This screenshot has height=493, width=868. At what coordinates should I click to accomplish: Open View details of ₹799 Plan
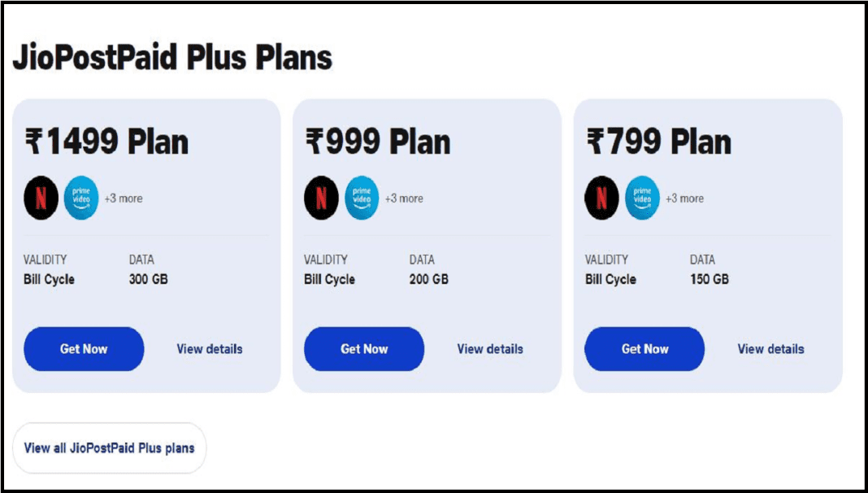pos(769,348)
